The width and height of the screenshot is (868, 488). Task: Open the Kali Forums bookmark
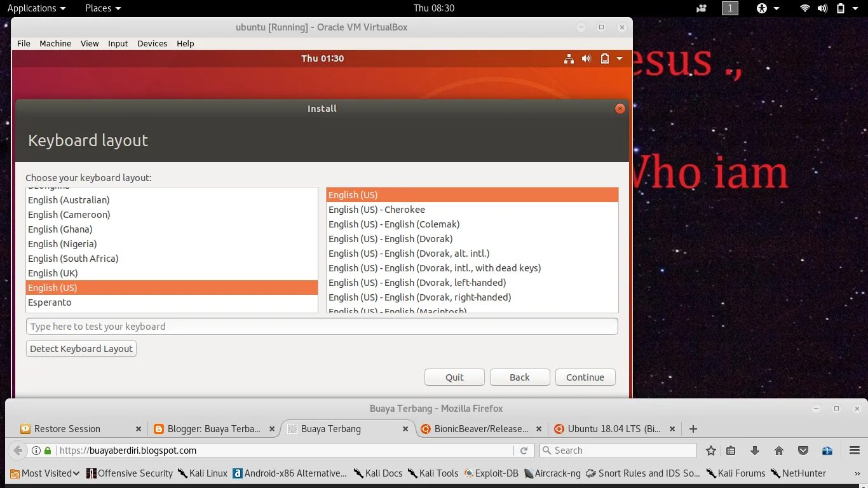pos(736,473)
